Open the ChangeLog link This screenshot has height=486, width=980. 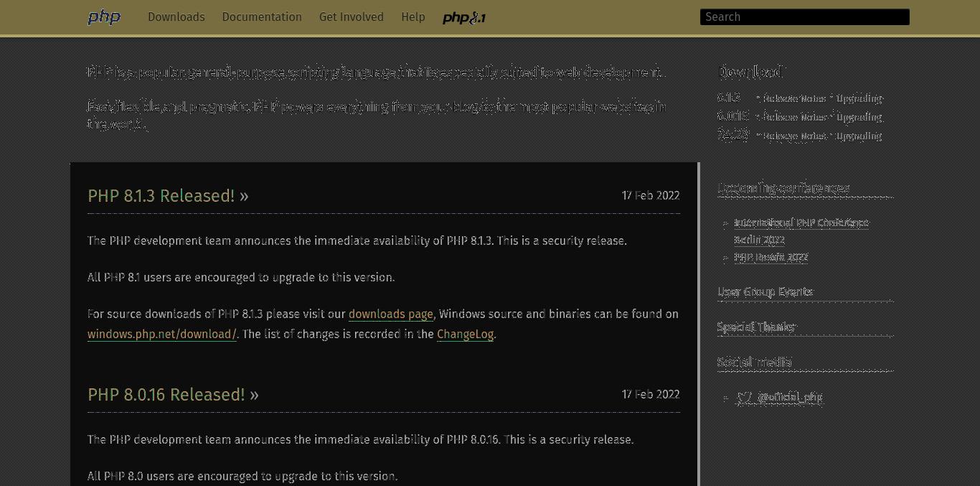click(x=465, y=335)
